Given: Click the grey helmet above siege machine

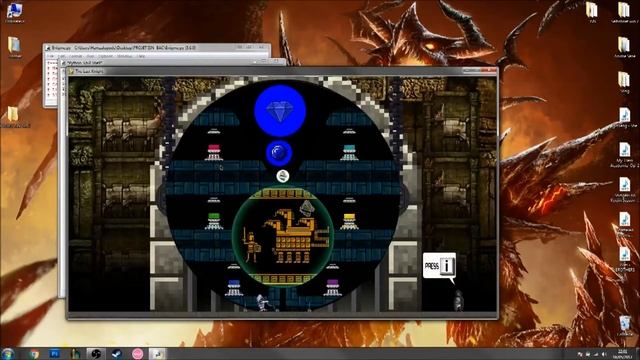Looking at the screenshot, I should tap(307, 208).
